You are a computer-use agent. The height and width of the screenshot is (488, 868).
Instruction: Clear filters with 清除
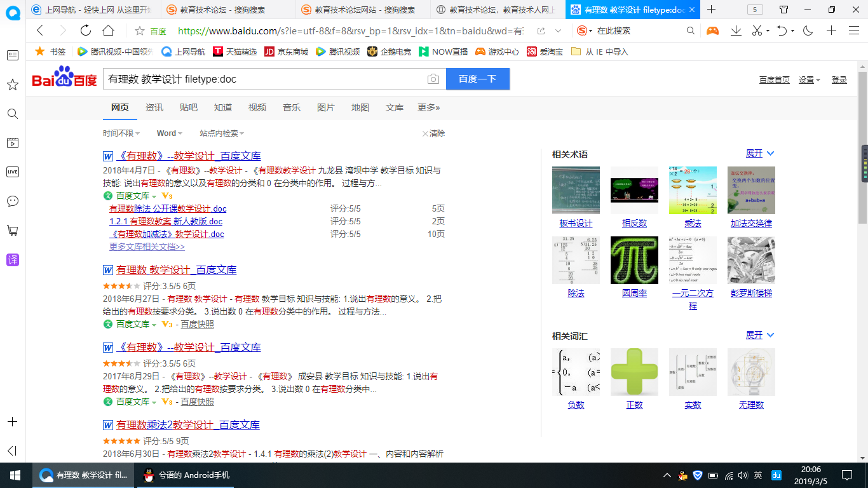point(433,133)
